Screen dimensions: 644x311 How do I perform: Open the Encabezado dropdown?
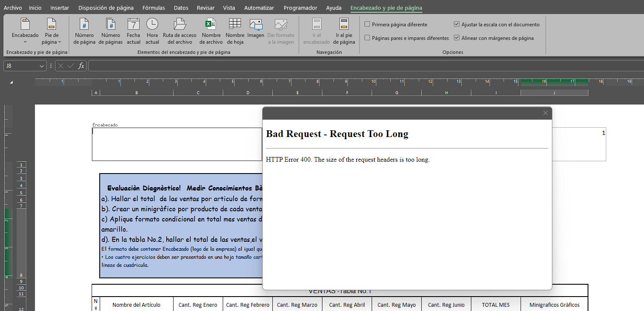pos(25,31)
